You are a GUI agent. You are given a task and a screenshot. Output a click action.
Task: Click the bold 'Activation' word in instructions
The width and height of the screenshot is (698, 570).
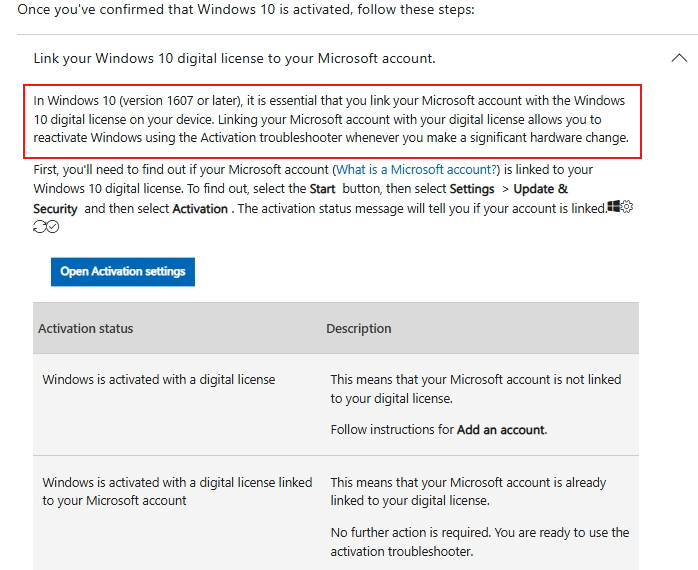200,209
